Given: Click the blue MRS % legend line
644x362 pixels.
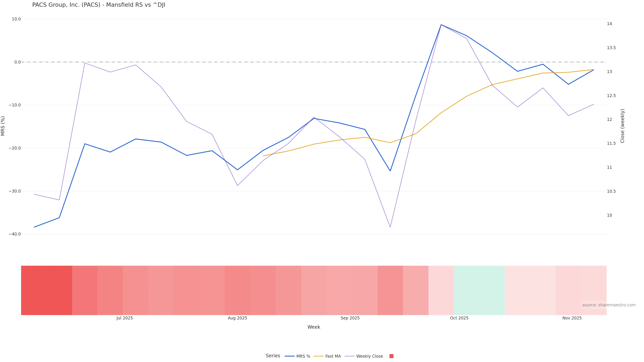Looking at the screenshot, I should (289, 356).
